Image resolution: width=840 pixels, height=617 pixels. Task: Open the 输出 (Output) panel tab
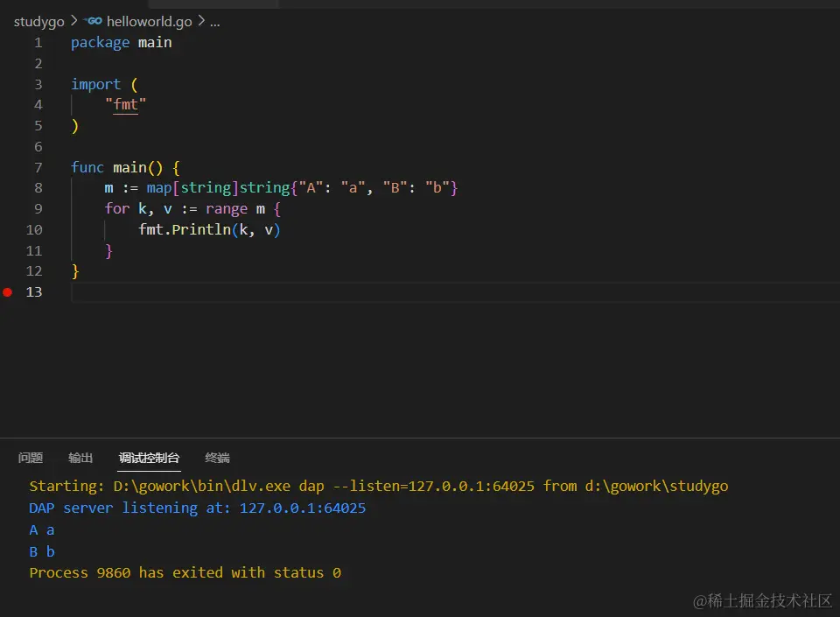[80, 458]
